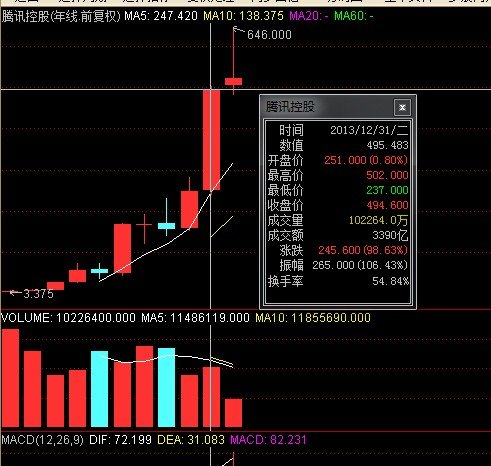
Task: Click the 646.000 high price annotation
Action: (269, 35)
